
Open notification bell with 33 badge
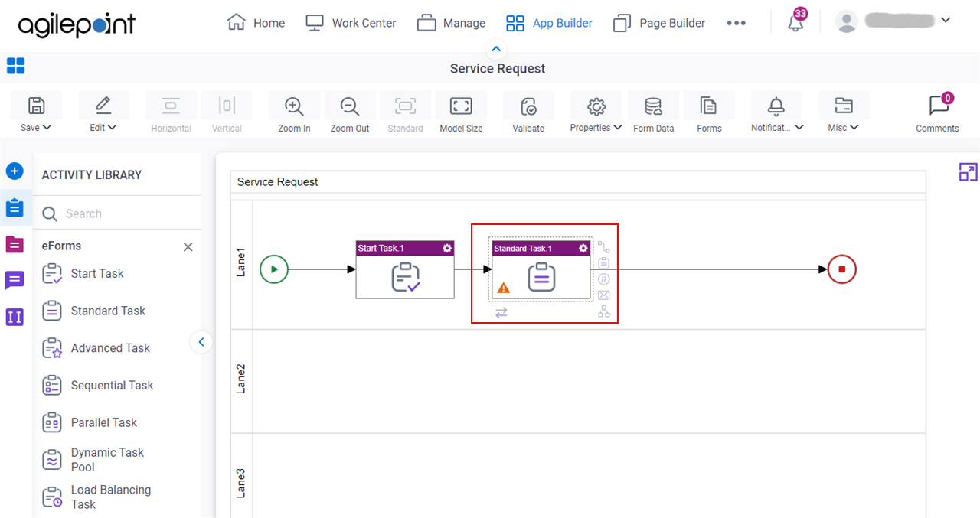(796, 21)
